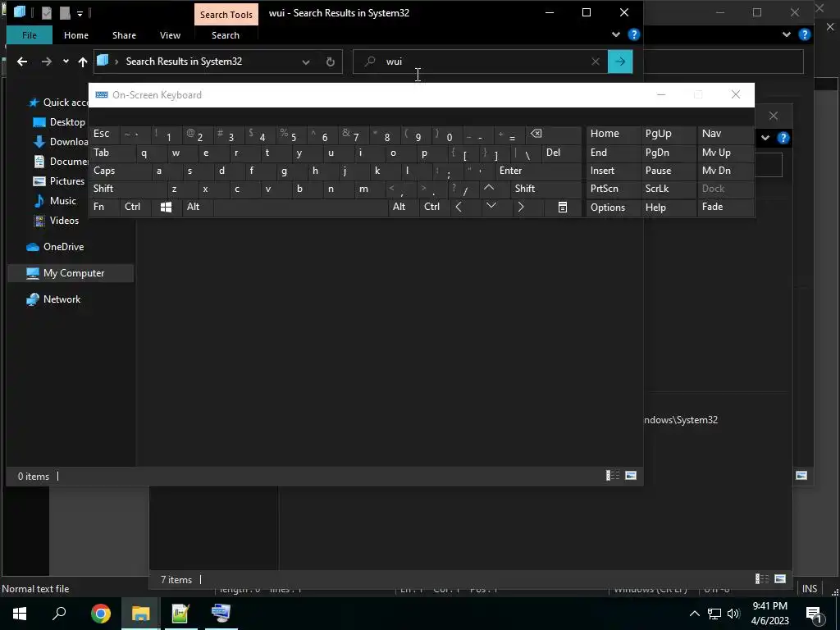Open the File ribbon tab

click(30, 35)
